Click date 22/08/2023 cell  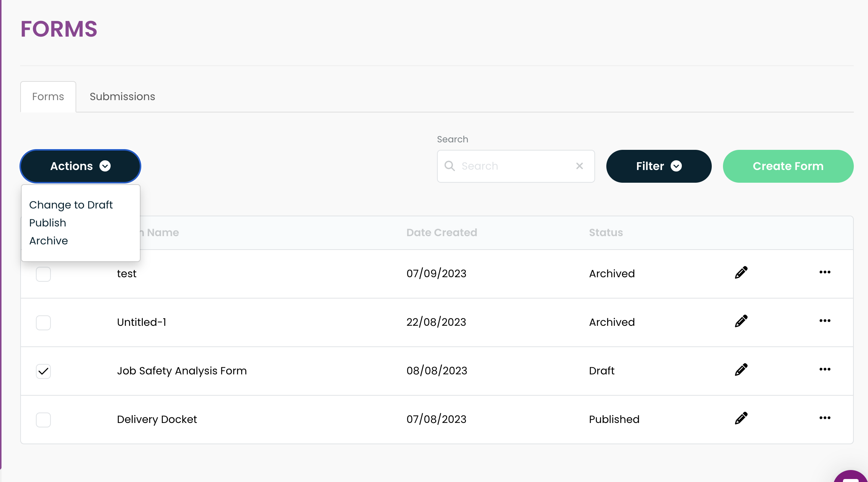437,322
